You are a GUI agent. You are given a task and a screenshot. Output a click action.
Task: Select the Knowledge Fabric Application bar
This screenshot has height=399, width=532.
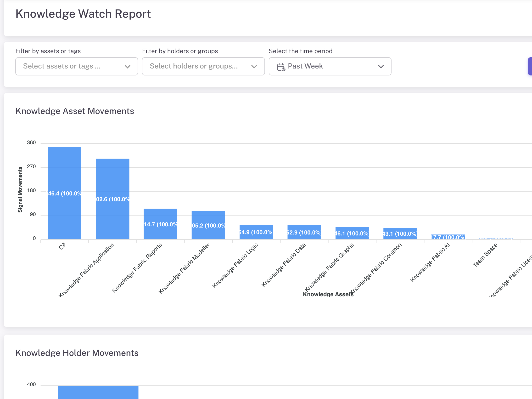pyautogui.click(x=112, y=199)
